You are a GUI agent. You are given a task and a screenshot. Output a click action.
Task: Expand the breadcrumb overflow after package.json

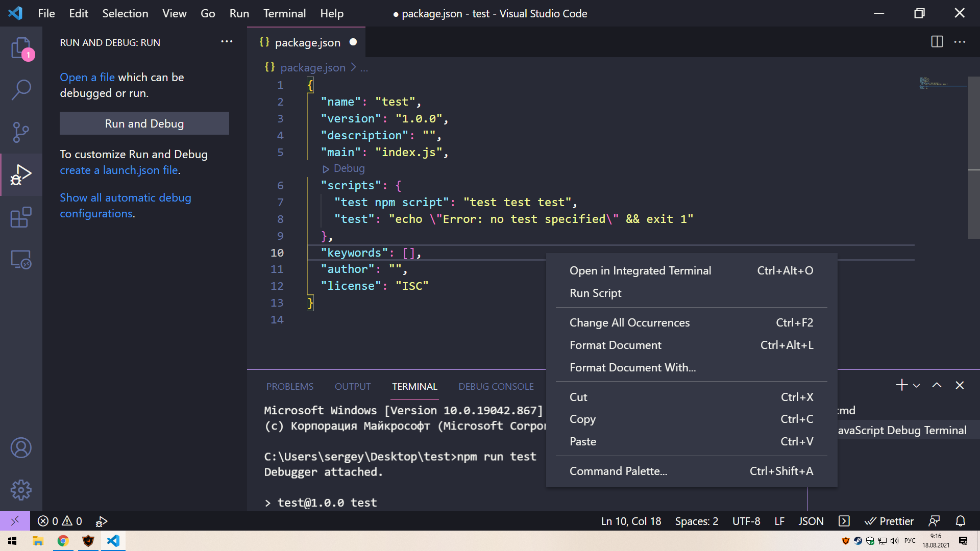pyautogui.click(x=364, y=67)
